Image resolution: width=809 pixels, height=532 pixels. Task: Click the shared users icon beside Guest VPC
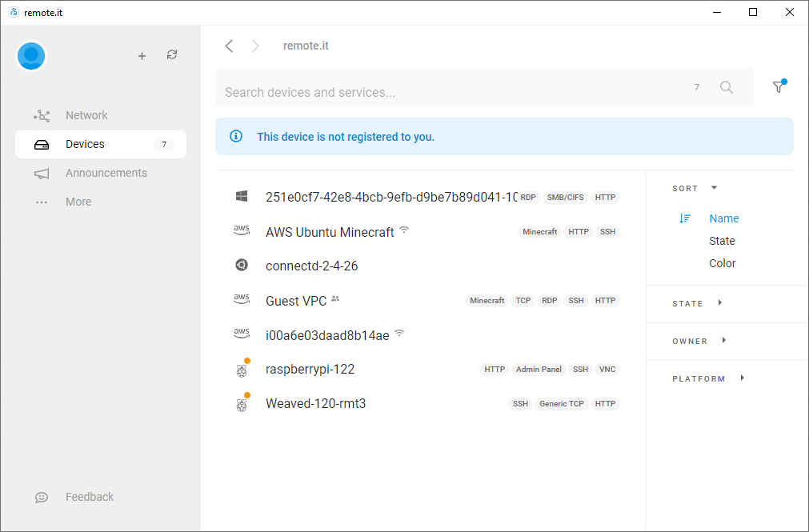pyautogui.click(x=335, y=298)
